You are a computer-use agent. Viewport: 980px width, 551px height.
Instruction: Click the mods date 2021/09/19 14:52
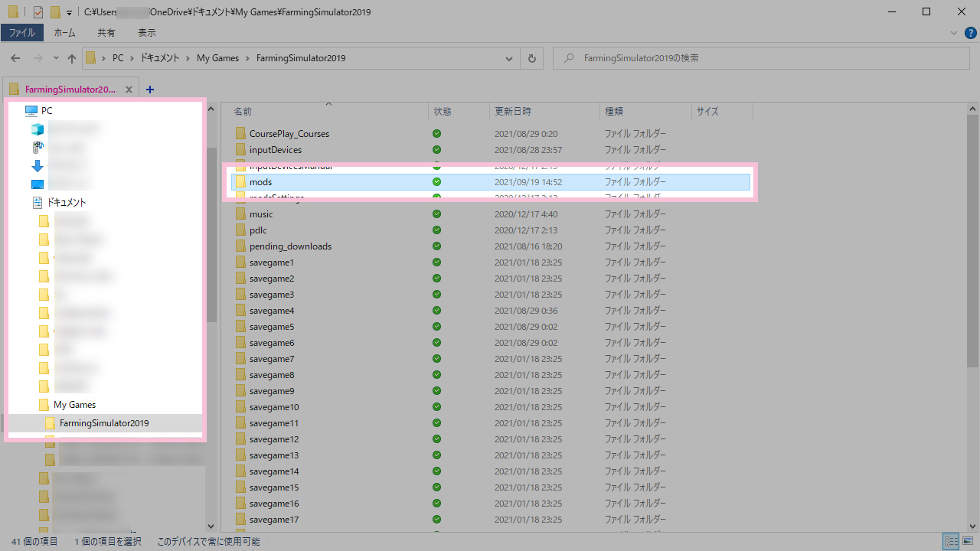tap(528, 182)
